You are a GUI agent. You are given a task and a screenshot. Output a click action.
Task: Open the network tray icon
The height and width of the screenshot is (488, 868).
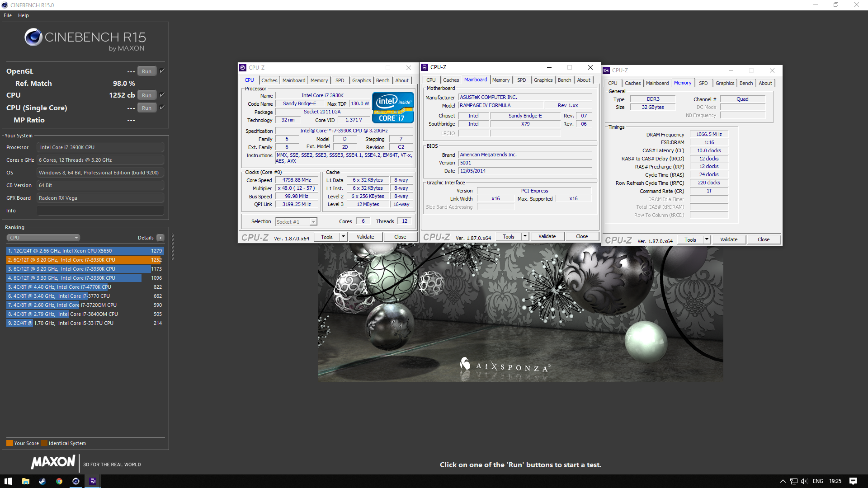tap(793, 481)
